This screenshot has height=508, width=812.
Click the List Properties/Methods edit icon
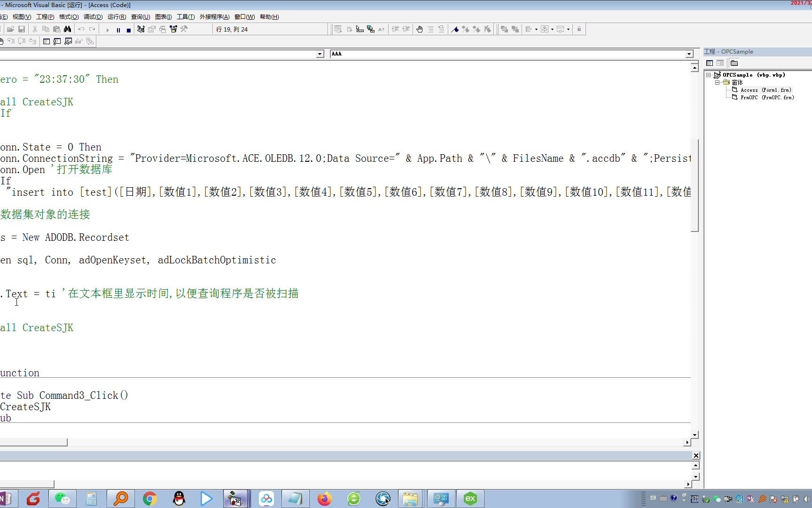pos(338,29)
